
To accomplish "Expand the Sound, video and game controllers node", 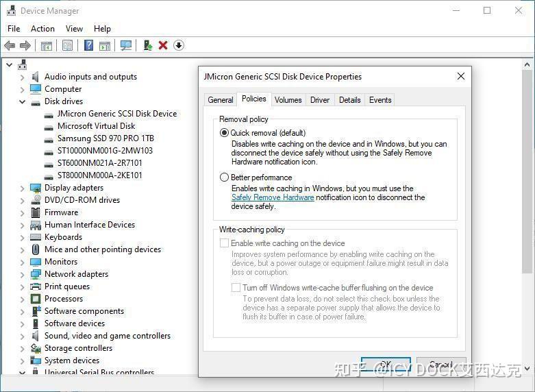I will tap(22, 336).
